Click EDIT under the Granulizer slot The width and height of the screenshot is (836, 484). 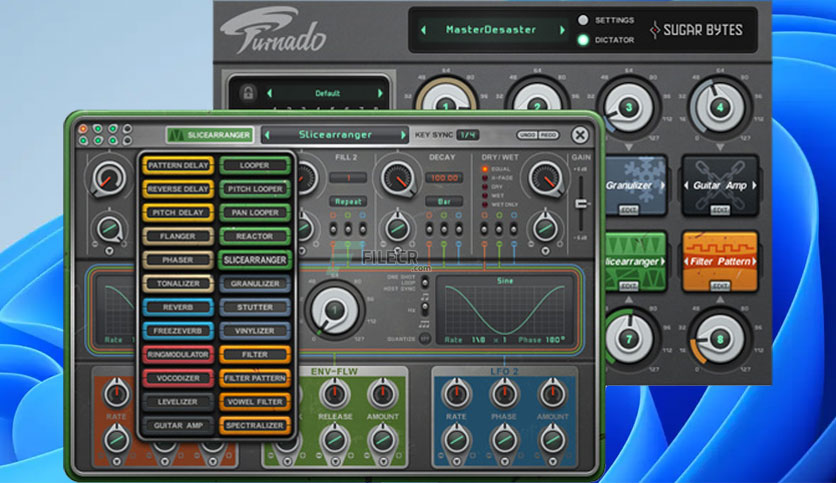tap(629, 210)
